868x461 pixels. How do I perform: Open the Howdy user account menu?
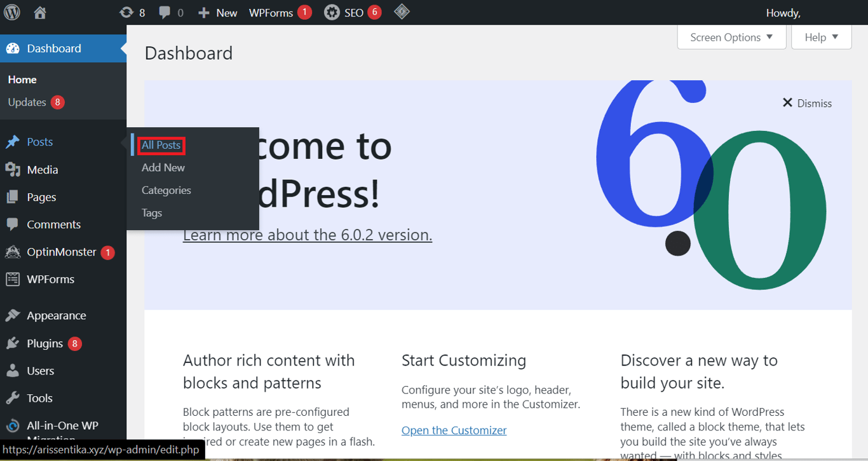point(783,11)
